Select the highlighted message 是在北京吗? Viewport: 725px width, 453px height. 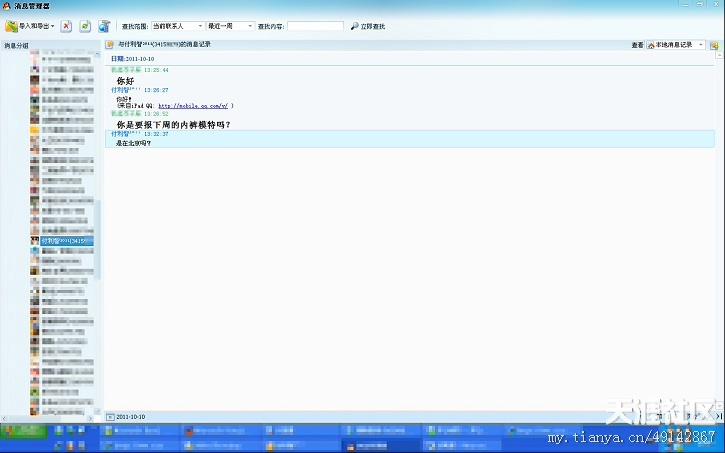133,143
